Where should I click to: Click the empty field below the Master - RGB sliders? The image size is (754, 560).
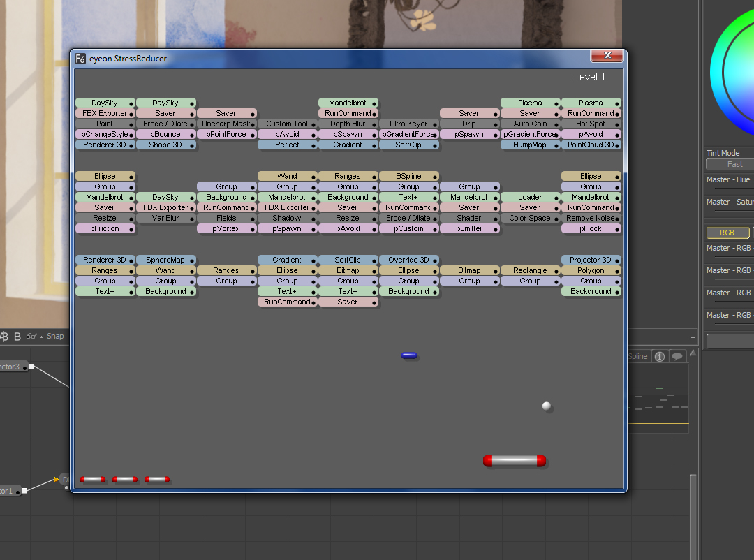(x=730, y=341)
